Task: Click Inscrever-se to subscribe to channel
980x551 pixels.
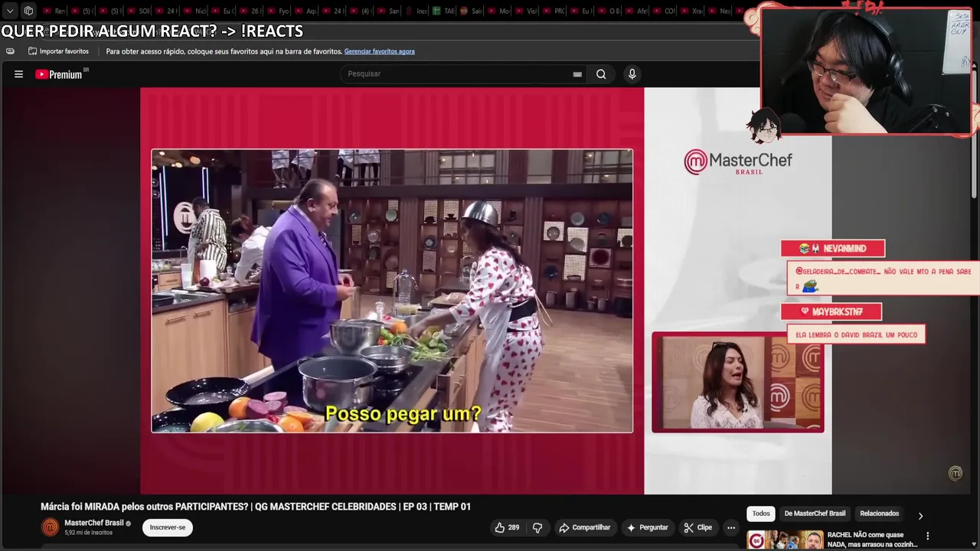Action: [168, 527]
